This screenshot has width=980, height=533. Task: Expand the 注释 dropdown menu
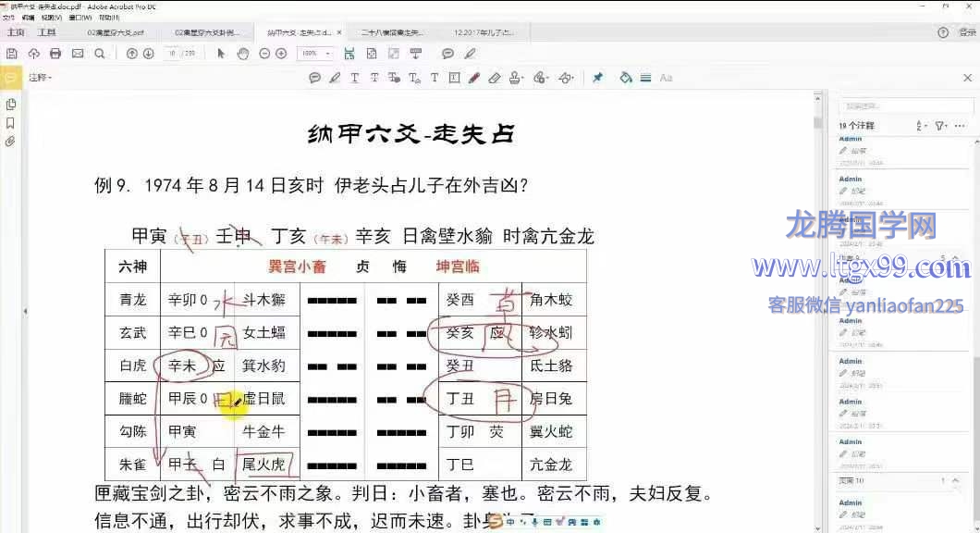pyautogui.click(x=41, y=78)
